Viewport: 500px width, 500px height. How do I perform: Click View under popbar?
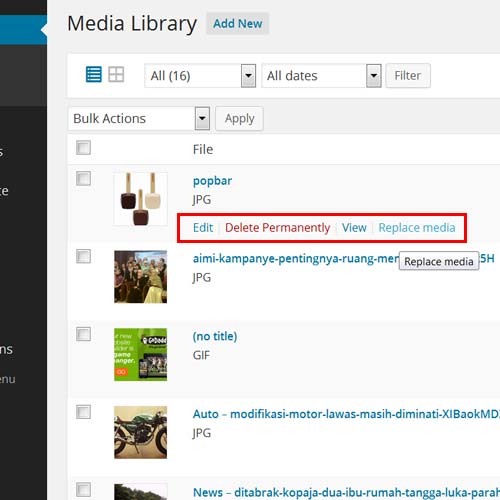coord(354,228)
